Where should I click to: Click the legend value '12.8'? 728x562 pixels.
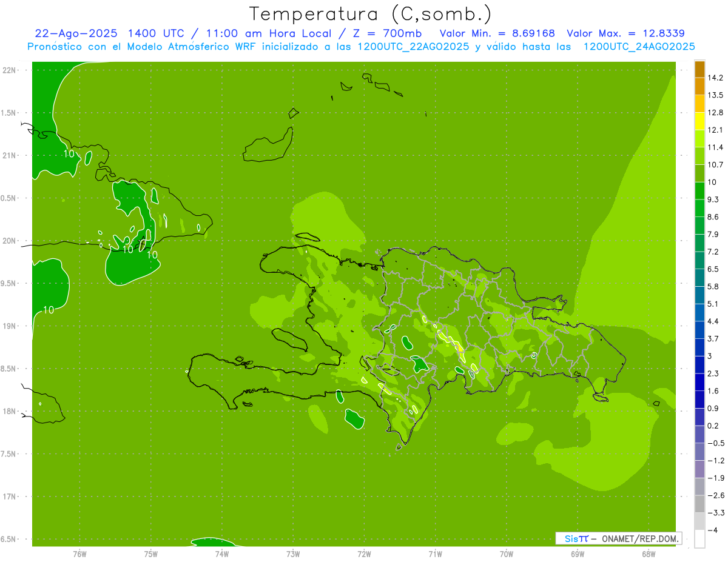pyautogui.click(x=716, y=112)
